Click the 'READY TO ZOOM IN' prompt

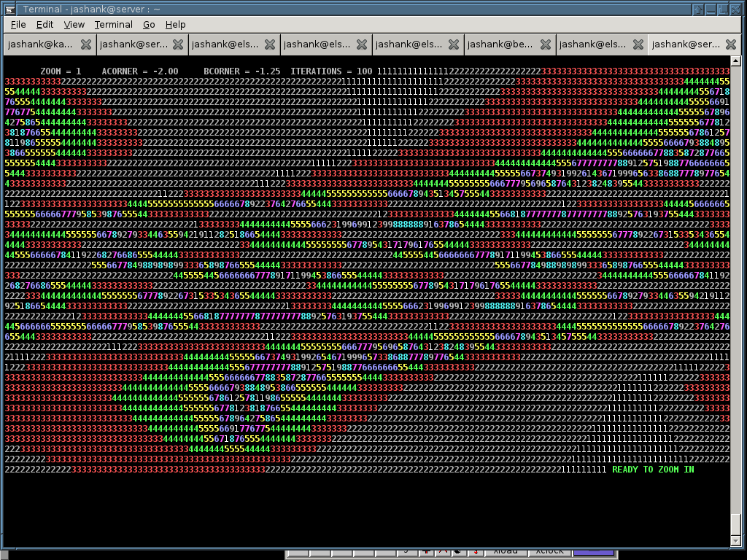click(x=653, y=470)
